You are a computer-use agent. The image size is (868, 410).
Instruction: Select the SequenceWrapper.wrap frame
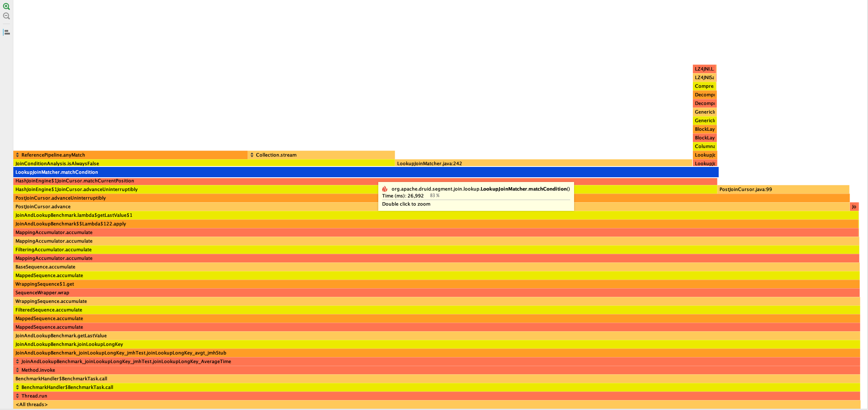(x=437, y=293)
